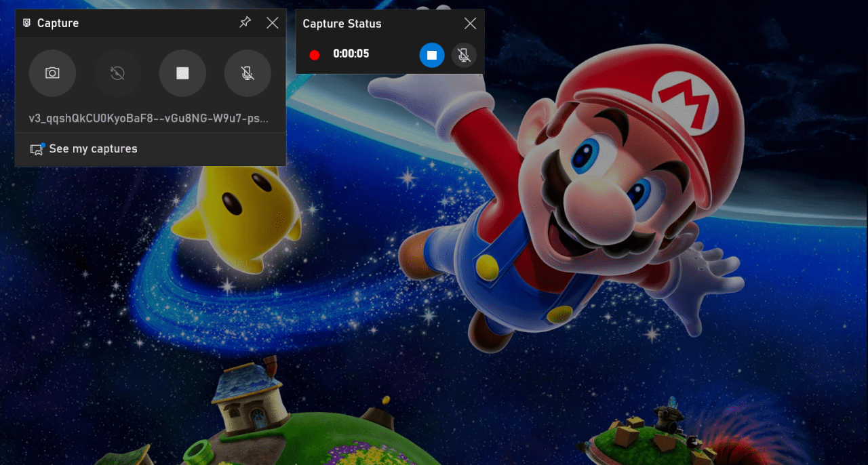Click the blue stop button in Capture Status
Image resolution: width=868 pixels, height=465 pixels.
432,55
